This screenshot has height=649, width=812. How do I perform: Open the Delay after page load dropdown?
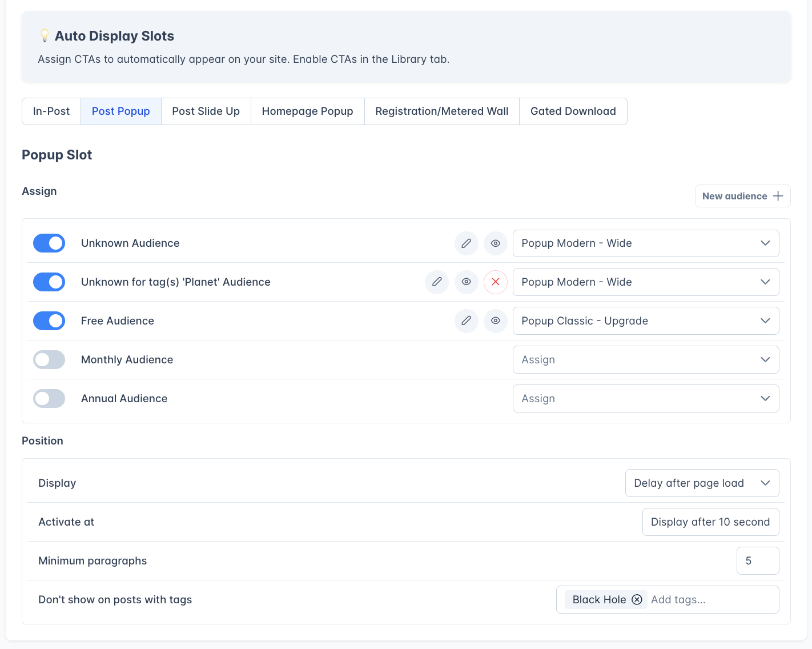[x=702, y=483]
